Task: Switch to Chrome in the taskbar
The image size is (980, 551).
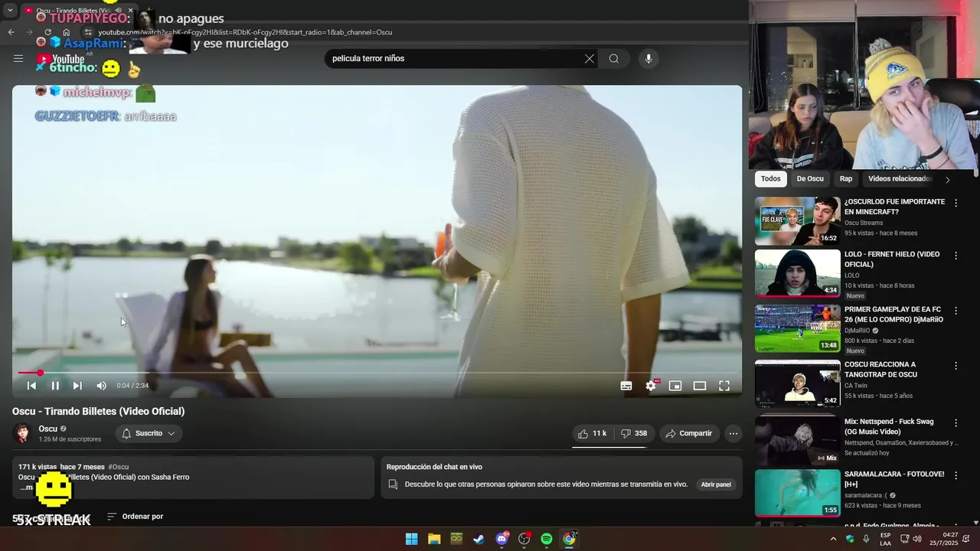Action: coord(569,539)
